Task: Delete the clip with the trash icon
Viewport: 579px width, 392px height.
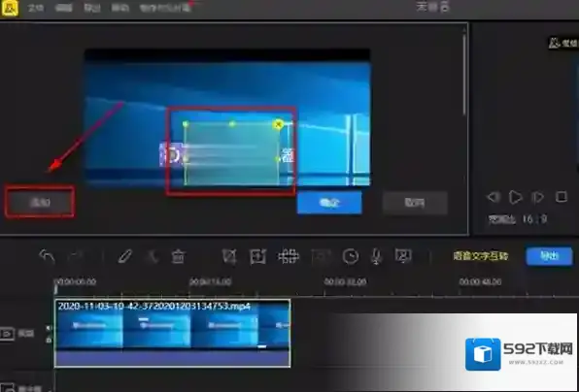Action: (178, 256)
